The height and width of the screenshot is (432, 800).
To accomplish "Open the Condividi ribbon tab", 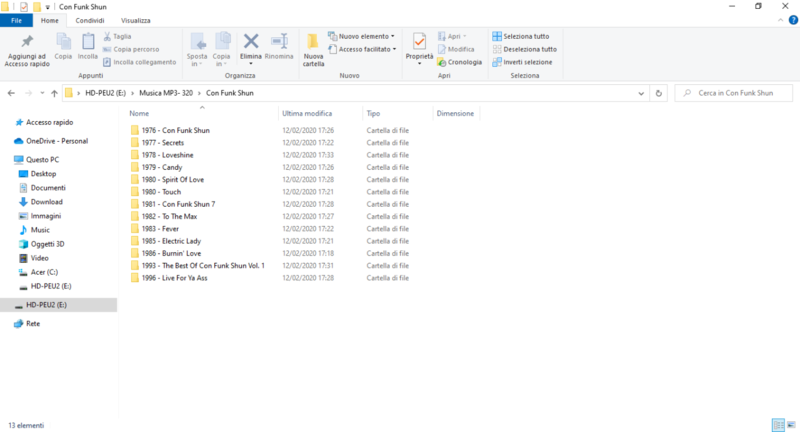I will pyautogui.click(x=88, y=20).
